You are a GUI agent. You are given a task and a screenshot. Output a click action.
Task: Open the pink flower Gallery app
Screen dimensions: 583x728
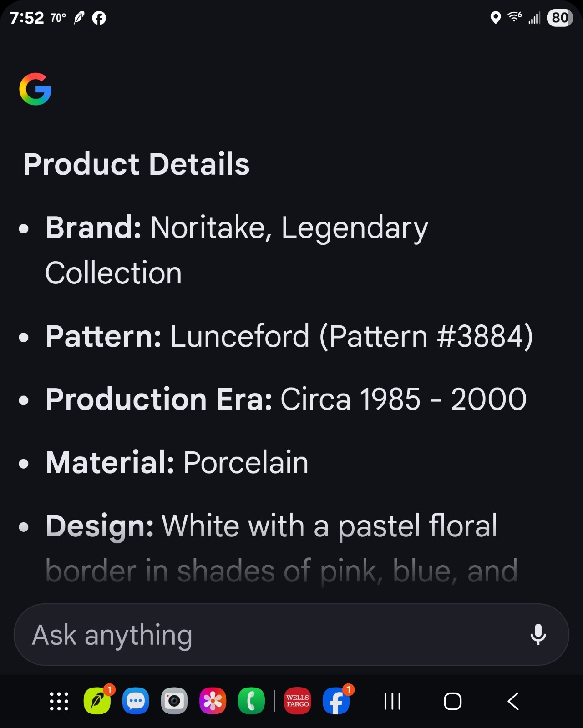tap(213, 701)
